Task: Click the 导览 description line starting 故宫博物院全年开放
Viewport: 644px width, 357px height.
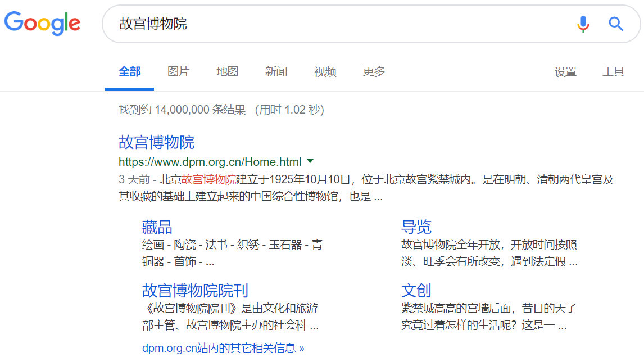Action: click(x=489, y=245)
